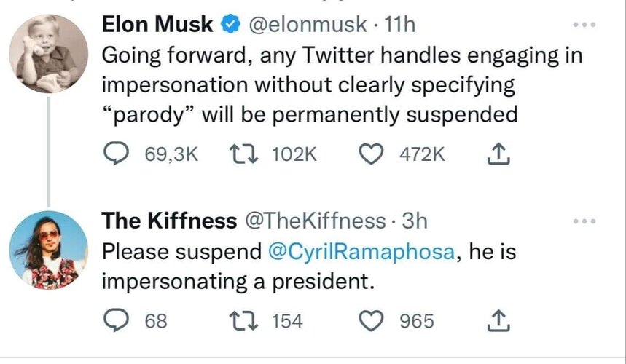
Task: Open the 3h timestamp on Kiffness tweet
Action: point(415,221)
